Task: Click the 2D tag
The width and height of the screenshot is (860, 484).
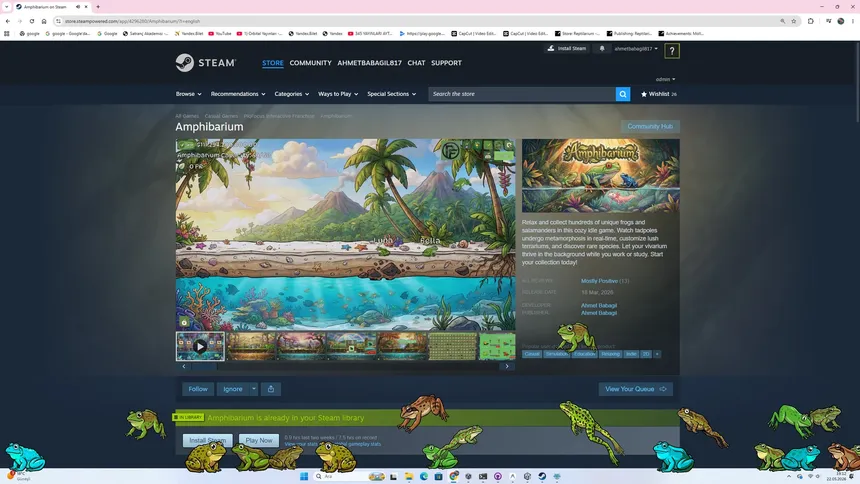Action: (x=646, y=354)
